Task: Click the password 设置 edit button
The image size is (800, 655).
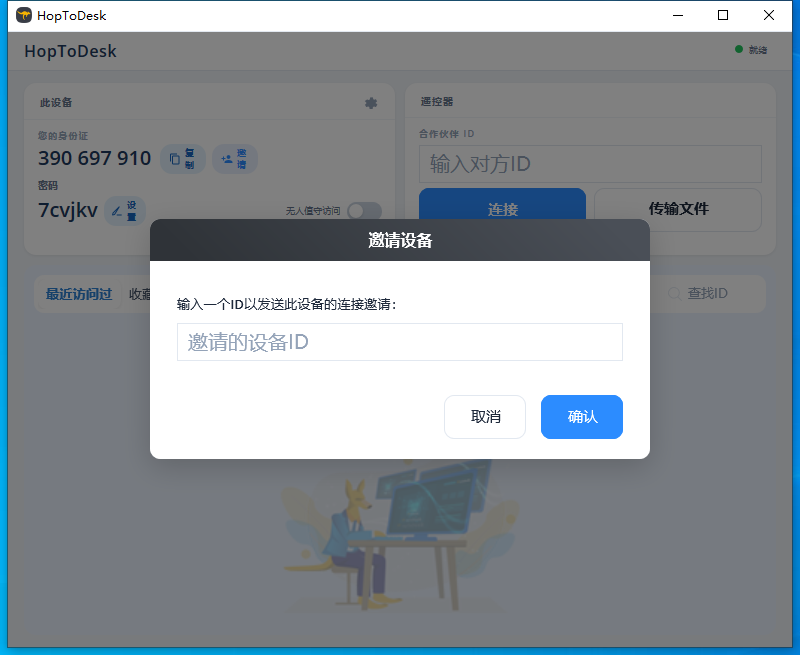Action: pyautogui.click(x=125, y=211)
